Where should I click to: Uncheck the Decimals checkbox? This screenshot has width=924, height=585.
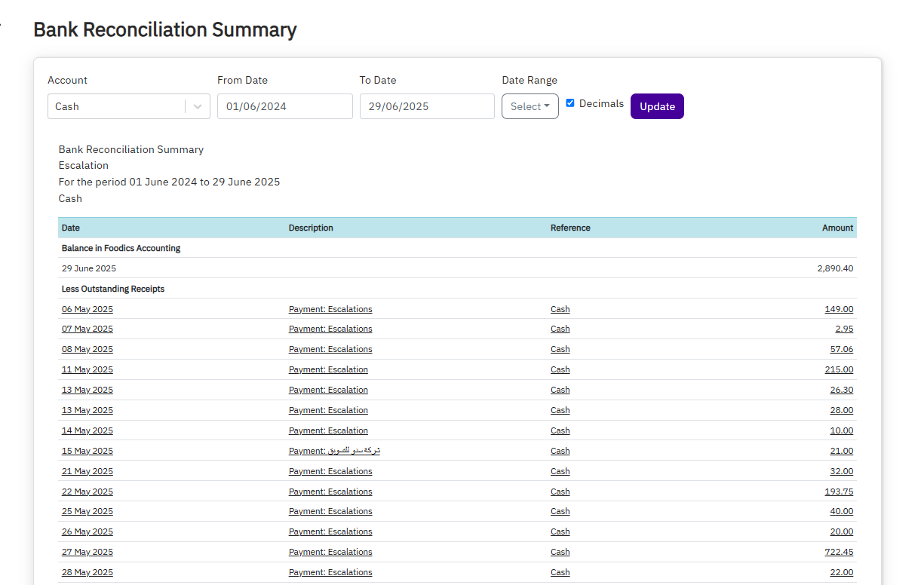[569, 103]
